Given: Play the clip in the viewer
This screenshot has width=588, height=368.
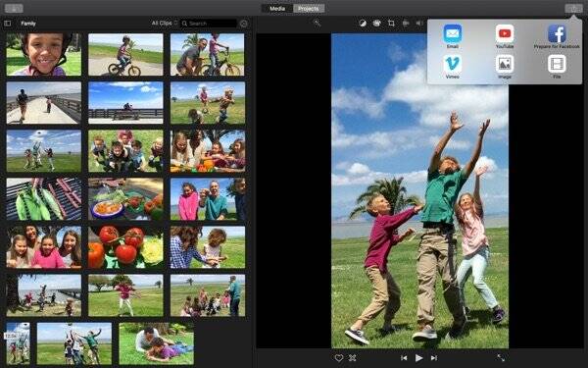Looking at the screenshot, I should pyautogui.click(x=418, y=358).
